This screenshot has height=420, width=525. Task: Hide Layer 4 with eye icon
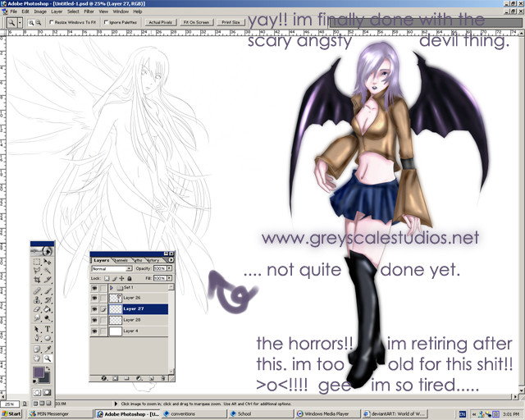click(95, 331)
